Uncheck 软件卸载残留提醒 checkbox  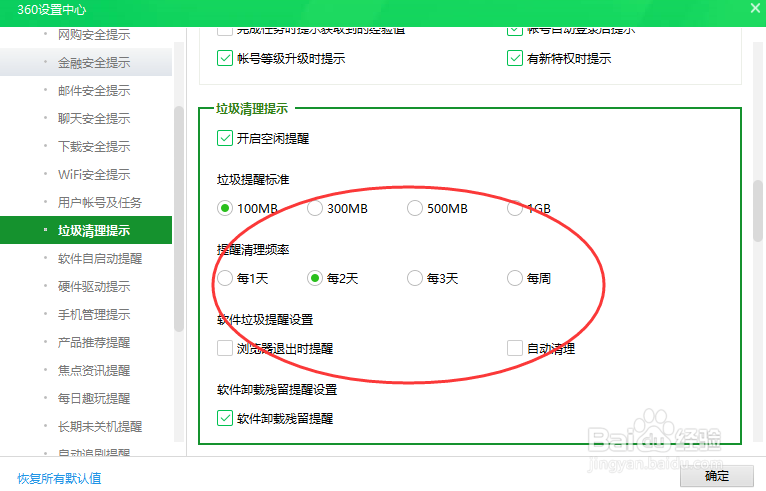coord(225,418)
